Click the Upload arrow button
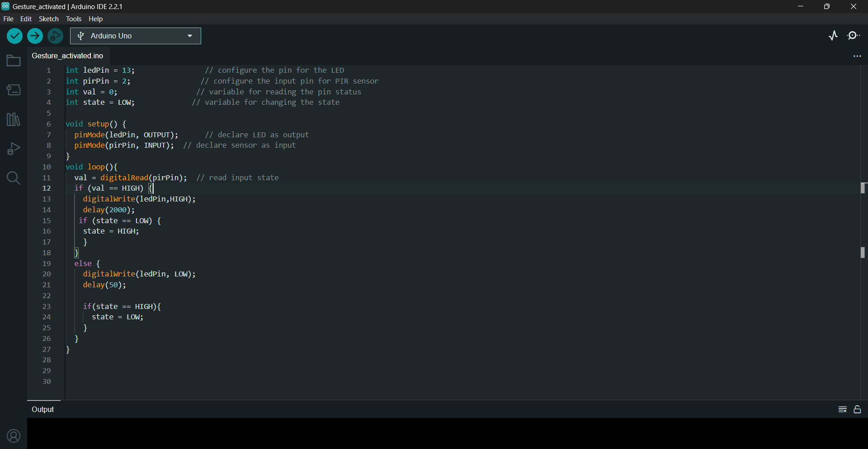 coord(35,36)
